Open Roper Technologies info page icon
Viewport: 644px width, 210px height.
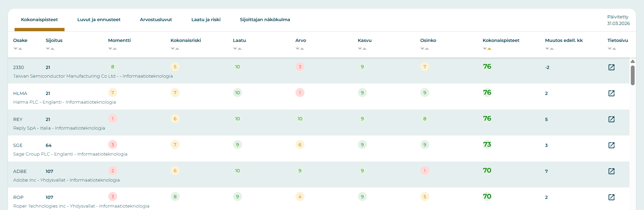click(x=611, y=197)
